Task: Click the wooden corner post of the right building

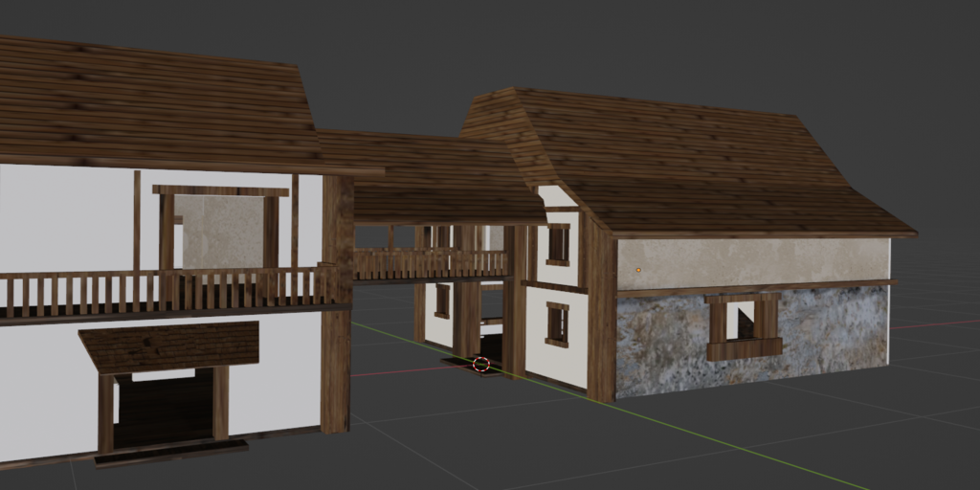Action: click(x=601, y=316)
